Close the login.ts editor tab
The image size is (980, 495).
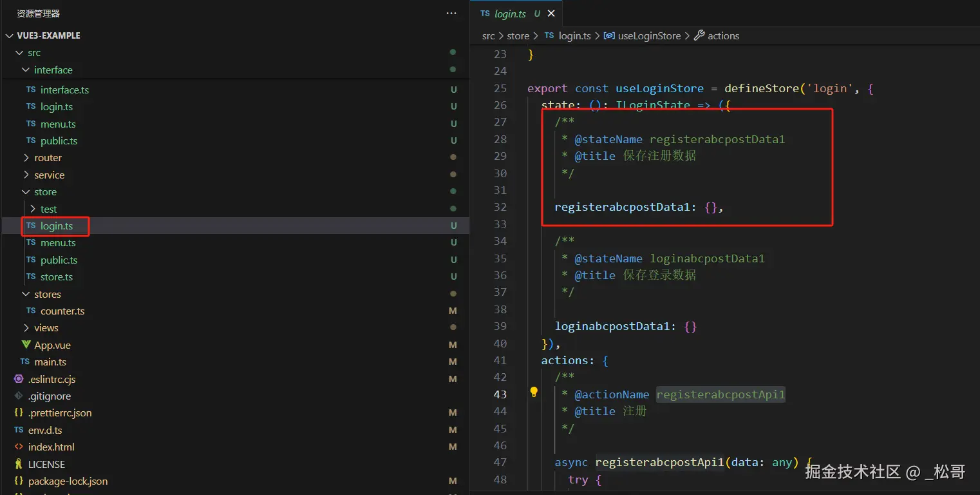click(551, 14)
